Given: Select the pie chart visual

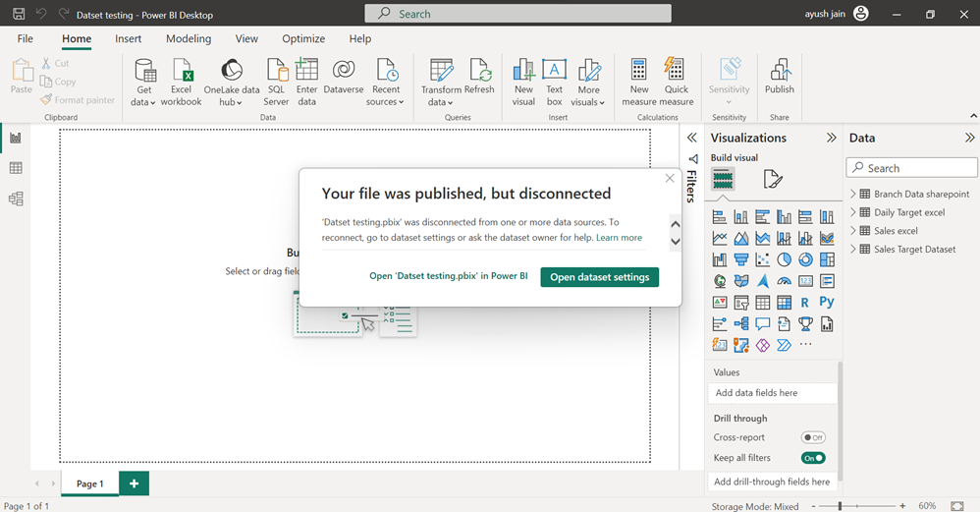Looking at the screenshot, I should coord(784,259).
